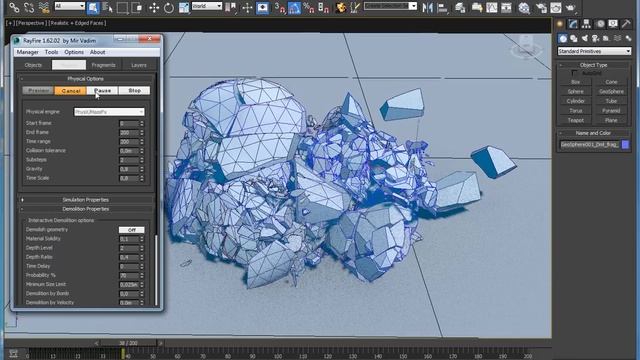
Task: Switch to Hierarchy command panel tab
Action: pyautogui.click(x=587, y=24)
